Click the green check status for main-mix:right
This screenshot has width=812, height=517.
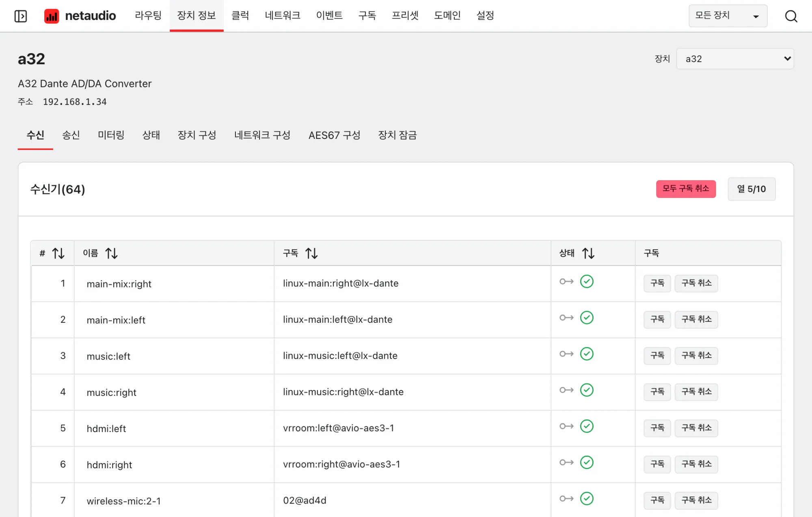pyautogui.click(x=587, y=281)
